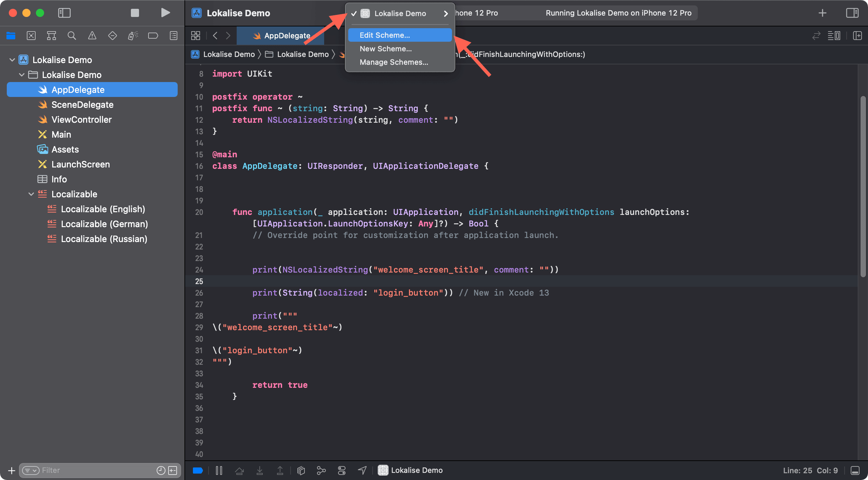This screenshot has height=480, width=868.
Task: Open Localizable (German) file
Action: (x=104, y=224)
